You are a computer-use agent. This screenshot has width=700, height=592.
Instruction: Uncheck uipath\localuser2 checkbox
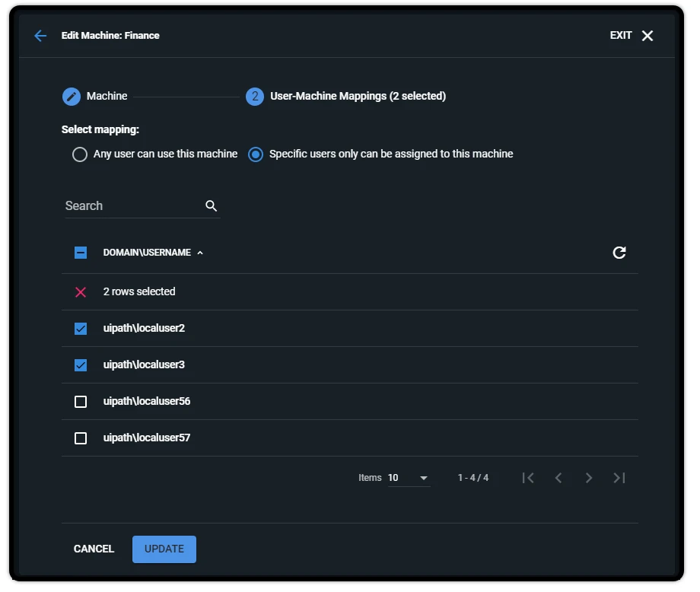(81, 329)
